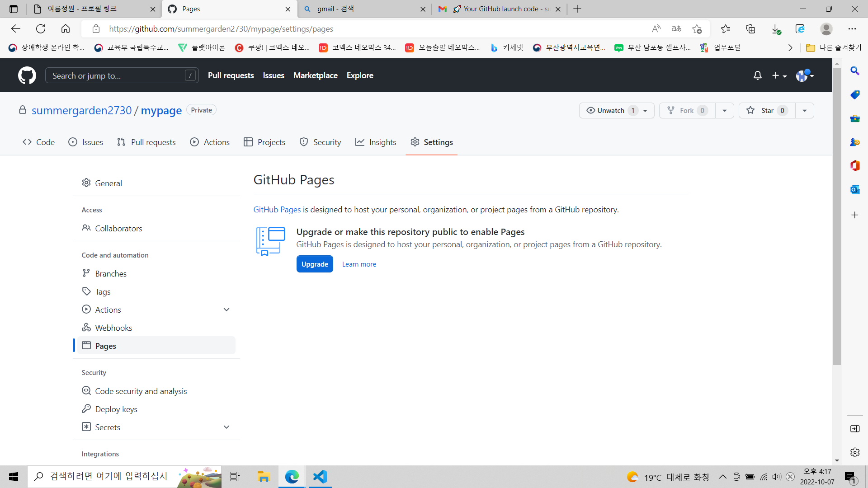Open the browser profile icon
Viewport: 868px width, 488px height.
click(826, 29)
